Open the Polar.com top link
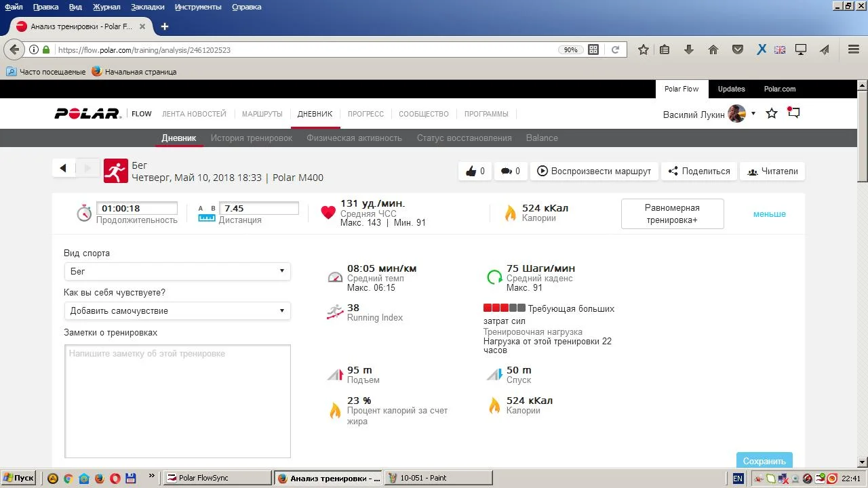868x488 pixels. [x=780, y=89]
